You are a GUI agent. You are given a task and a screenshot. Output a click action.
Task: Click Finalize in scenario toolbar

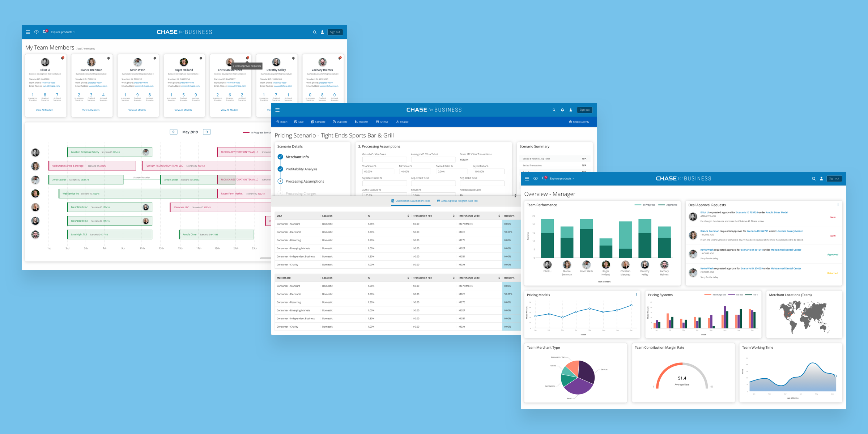pyautogui.click(x=402, y=122)
